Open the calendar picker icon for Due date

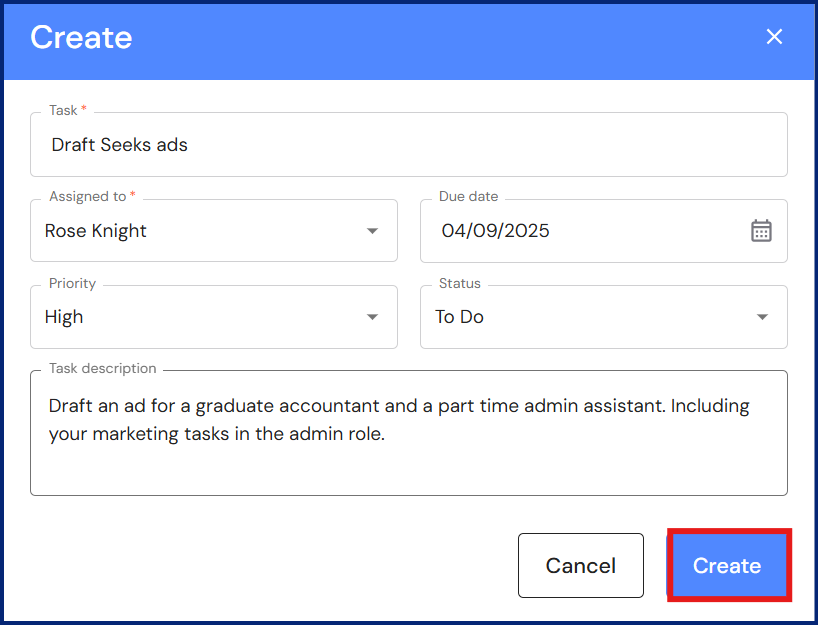click(761, 231)
